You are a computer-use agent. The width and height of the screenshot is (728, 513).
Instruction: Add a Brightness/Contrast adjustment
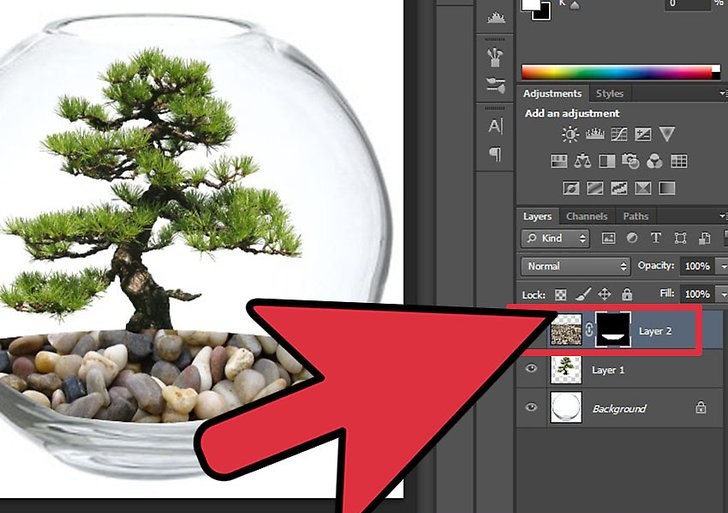[x=570, y=134]
